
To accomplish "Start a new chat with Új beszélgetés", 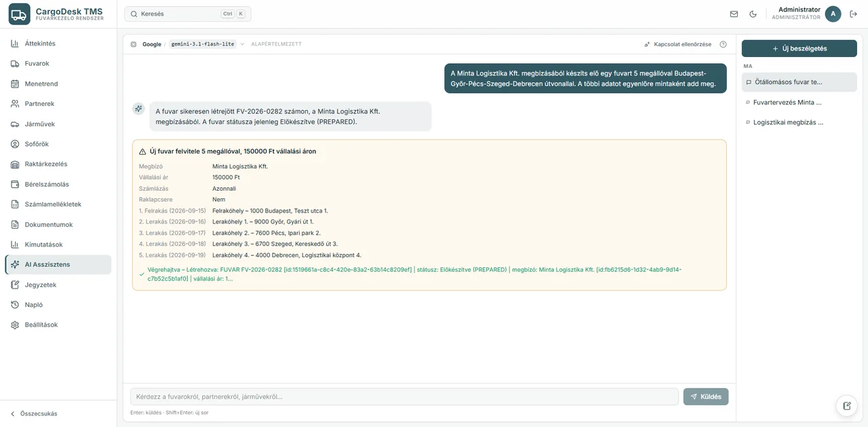I will [x=799, y=49].
